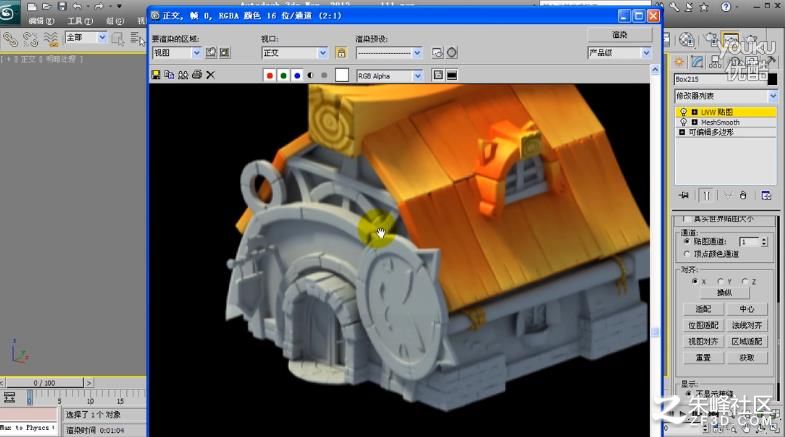Select the 贴图通道 radio button
This screenshot has height=437, width=785.
tap(687, 241)
